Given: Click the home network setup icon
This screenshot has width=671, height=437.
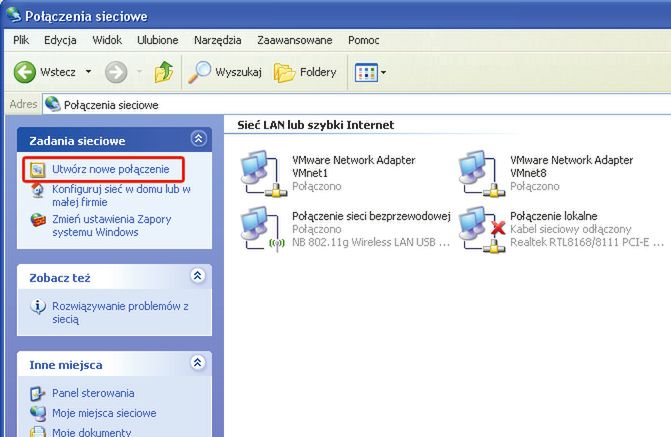Looking at the screenshot, I should 38,190.
